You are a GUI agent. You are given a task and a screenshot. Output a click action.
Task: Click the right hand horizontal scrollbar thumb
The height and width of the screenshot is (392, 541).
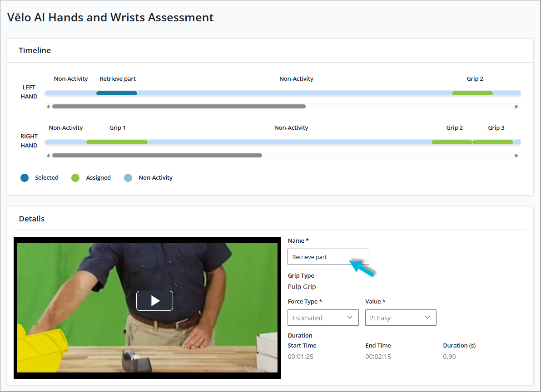coord(157,156)
